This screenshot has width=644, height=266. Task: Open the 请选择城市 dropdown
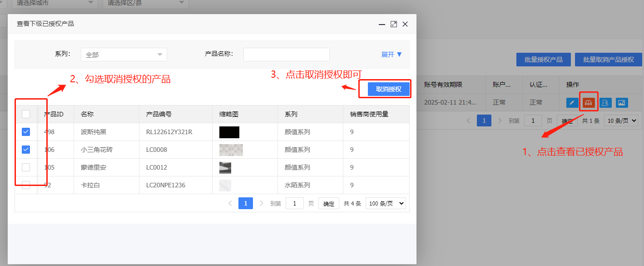tap(54, 3)
